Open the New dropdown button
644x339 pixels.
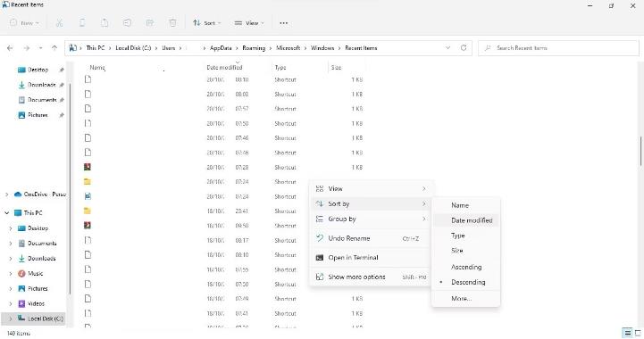(x=25, y=23)
